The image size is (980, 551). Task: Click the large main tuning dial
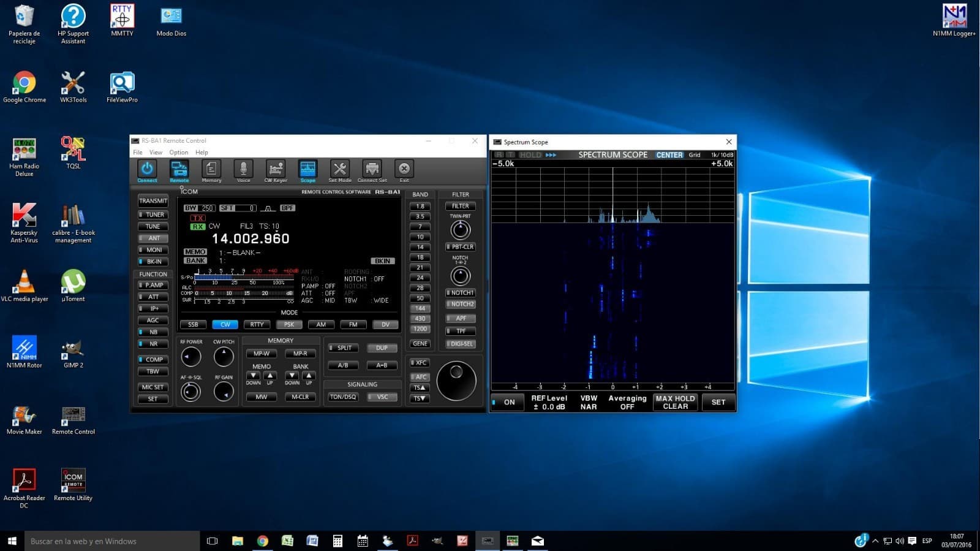[x=456, y=381]
